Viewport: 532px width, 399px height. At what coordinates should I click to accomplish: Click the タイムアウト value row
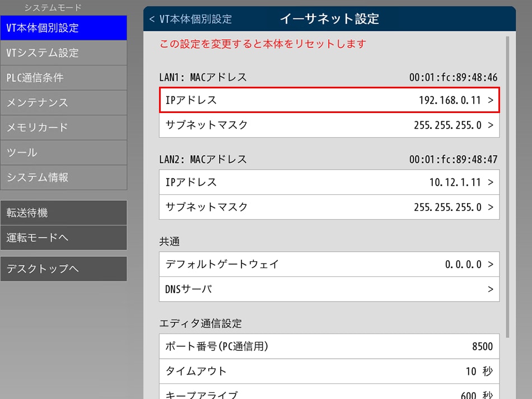[x=329, y=371]
